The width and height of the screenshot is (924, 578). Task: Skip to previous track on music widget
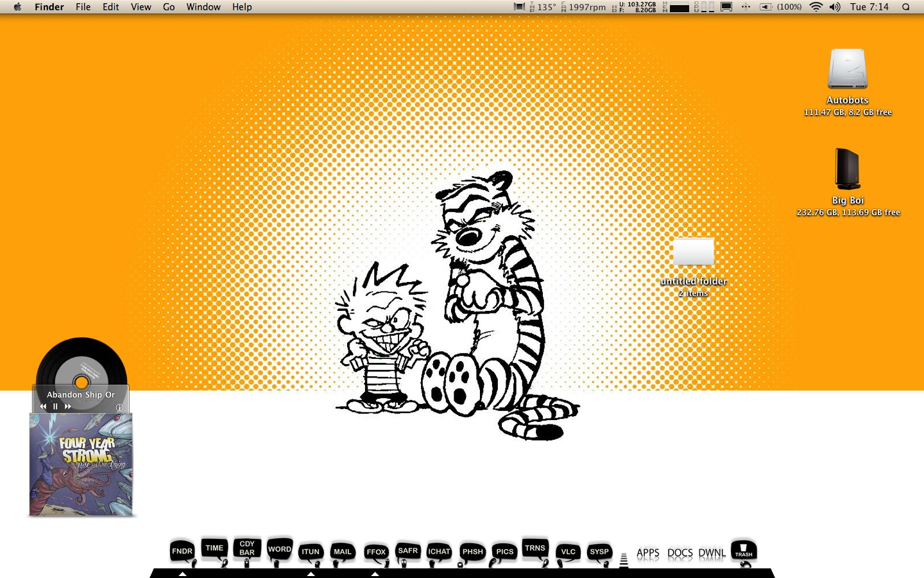[x=43, y=407]
